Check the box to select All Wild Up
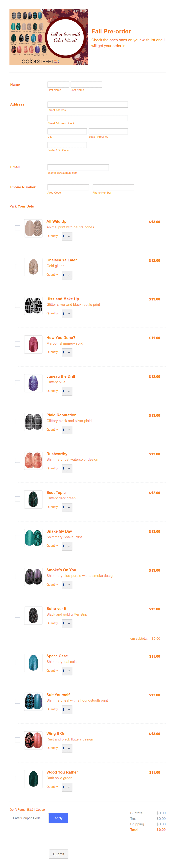The width and height of the screenshot is (175, 868). pyautogui.click(x=17, y=228)
